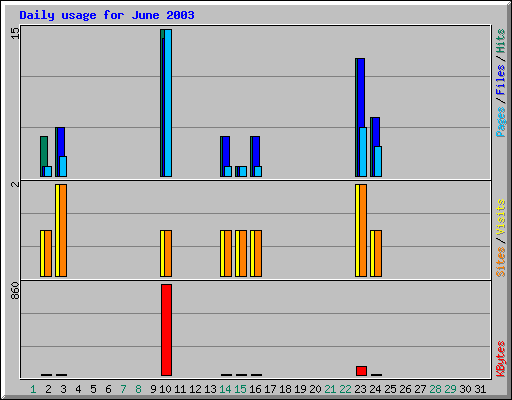Click day "13" on the x-axis

click(210, 389)
